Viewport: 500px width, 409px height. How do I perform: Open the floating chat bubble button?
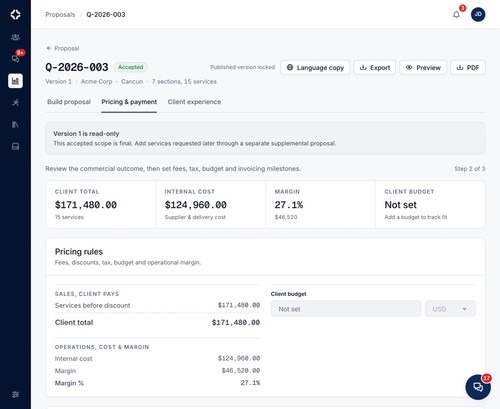(478, 387)
